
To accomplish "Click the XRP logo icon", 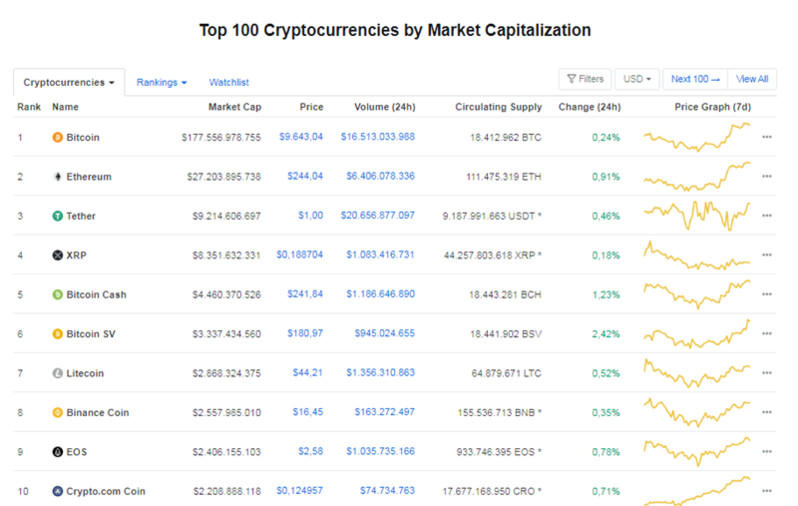I will pyautogui.click(x=57, y=255).
